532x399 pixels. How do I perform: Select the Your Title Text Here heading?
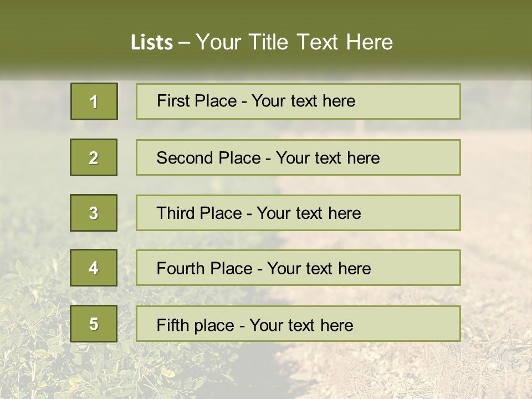[294, 43]
